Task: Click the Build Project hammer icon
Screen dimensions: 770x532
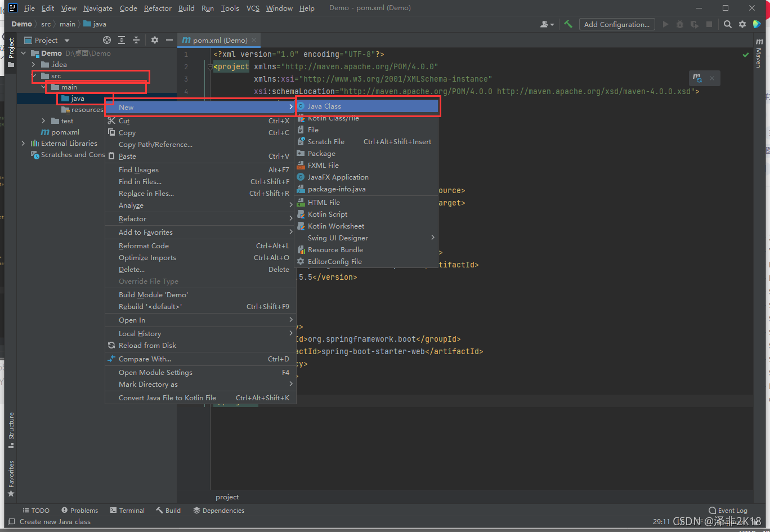Action: point(568,24)
